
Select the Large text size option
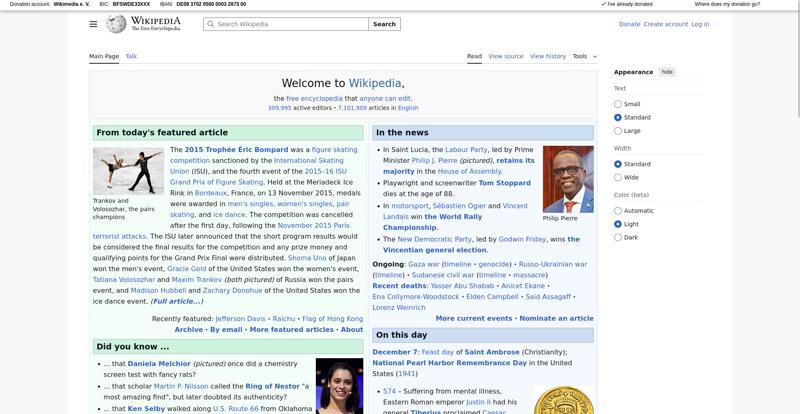coord(618,131)
